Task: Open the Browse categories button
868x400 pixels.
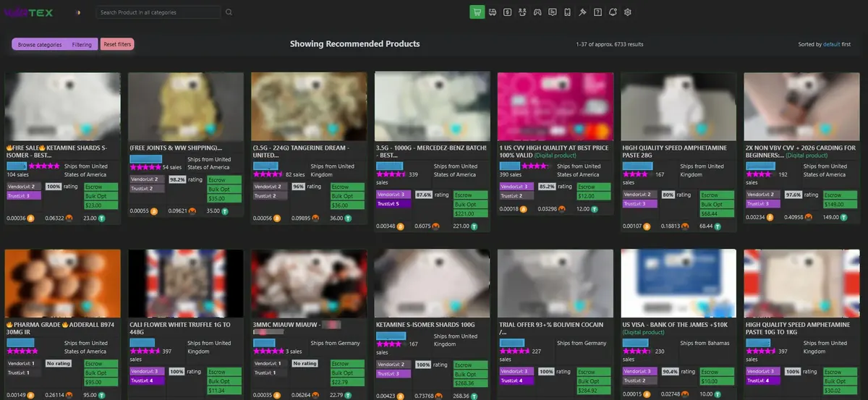Action: (x=40, y=44)
